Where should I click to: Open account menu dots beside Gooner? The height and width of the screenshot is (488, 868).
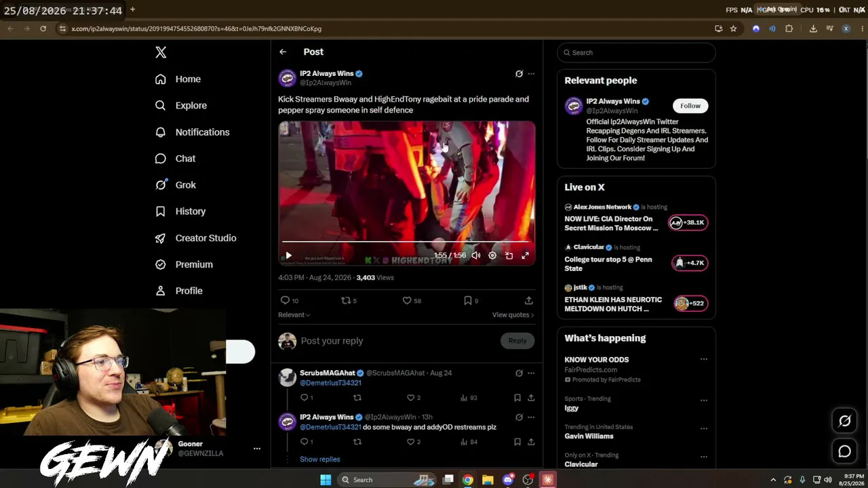257,449
